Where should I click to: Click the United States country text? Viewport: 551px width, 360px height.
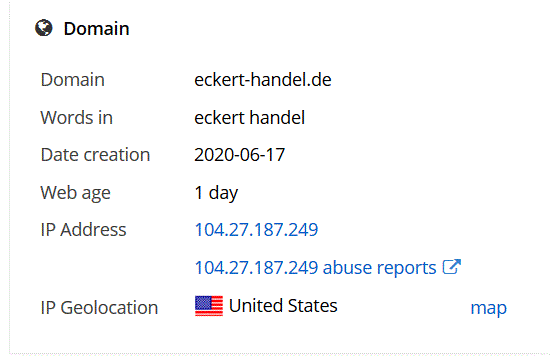coord(283,306)
